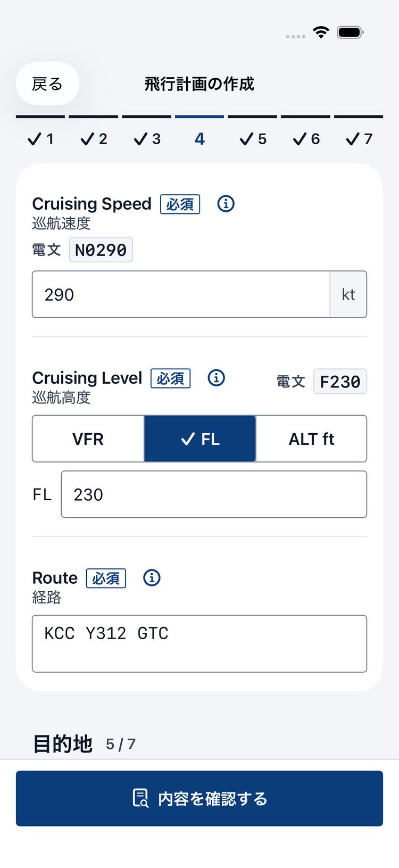Focus the FL value input field

point(214,494)
